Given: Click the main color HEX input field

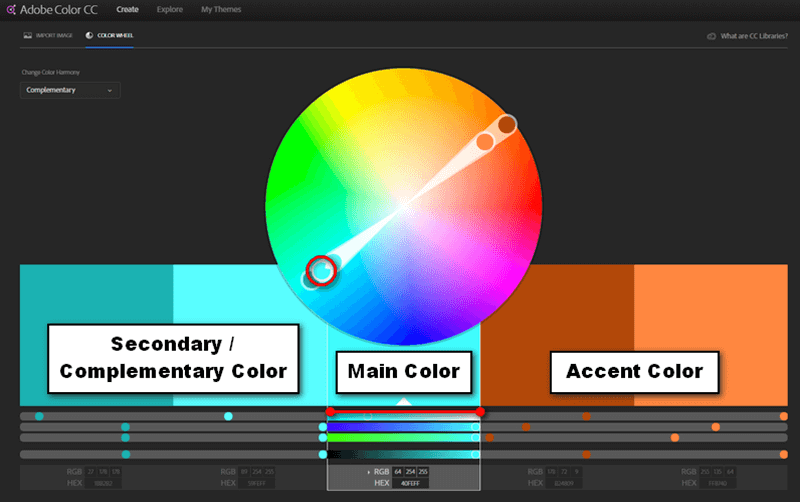Looking at the screenshot, I should pyautogui.click(x=411, y=482).
